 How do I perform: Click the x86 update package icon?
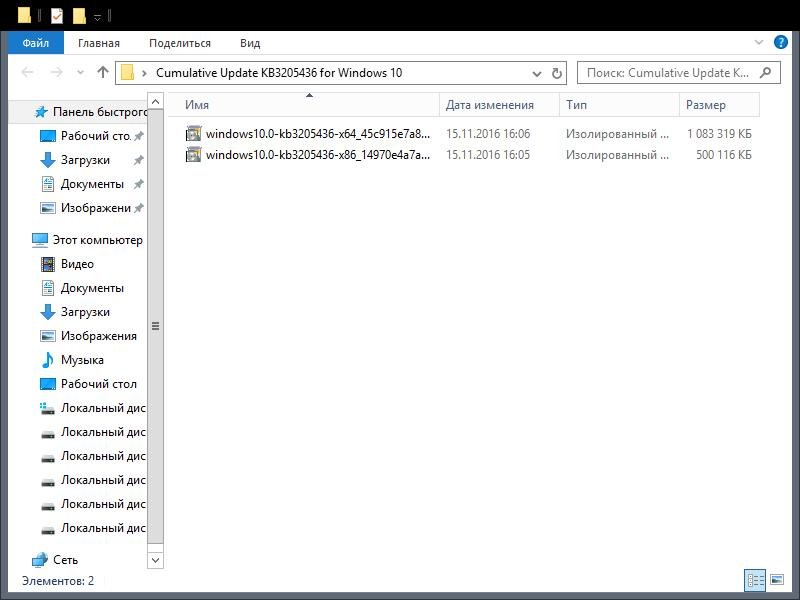pos(193,155)
